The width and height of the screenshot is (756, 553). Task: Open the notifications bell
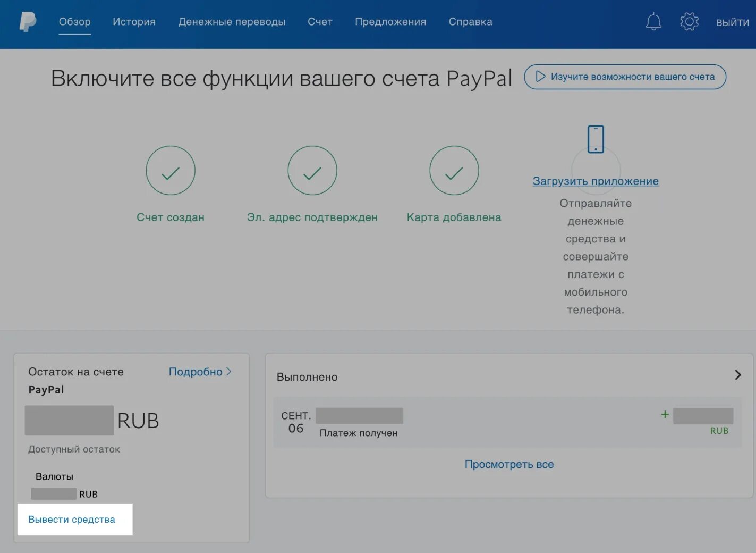[x=653, y=22]
